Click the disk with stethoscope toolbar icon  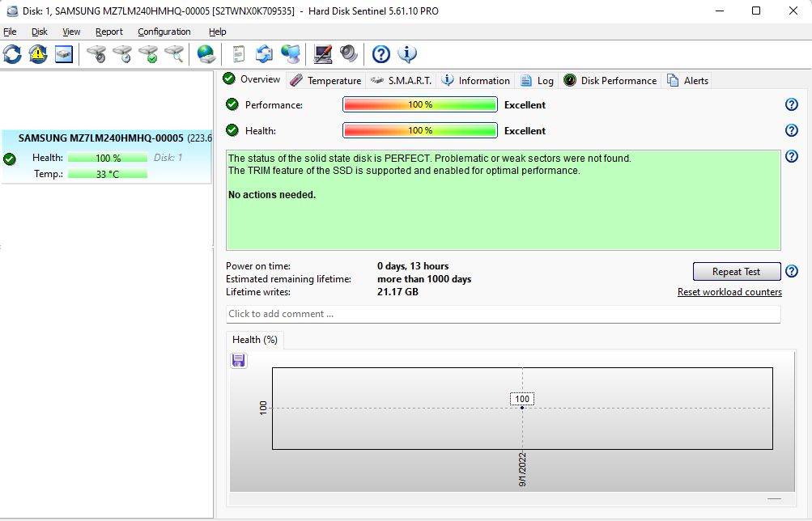(96, 54)
